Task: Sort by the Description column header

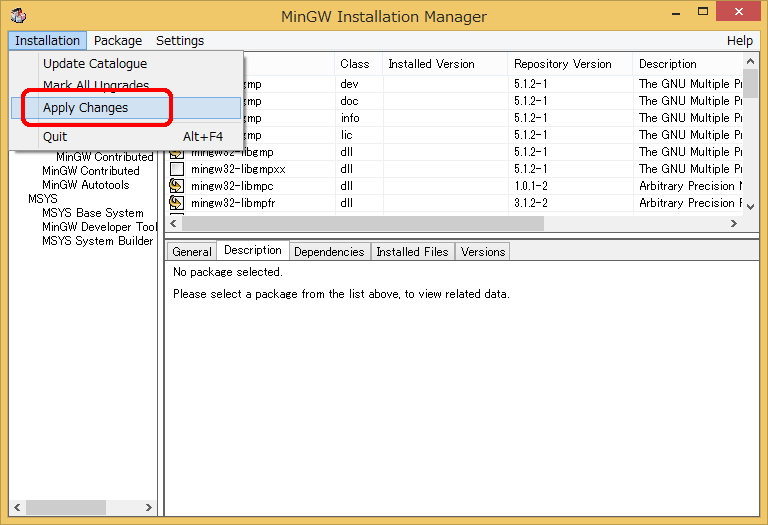Action: click(688, 64)
